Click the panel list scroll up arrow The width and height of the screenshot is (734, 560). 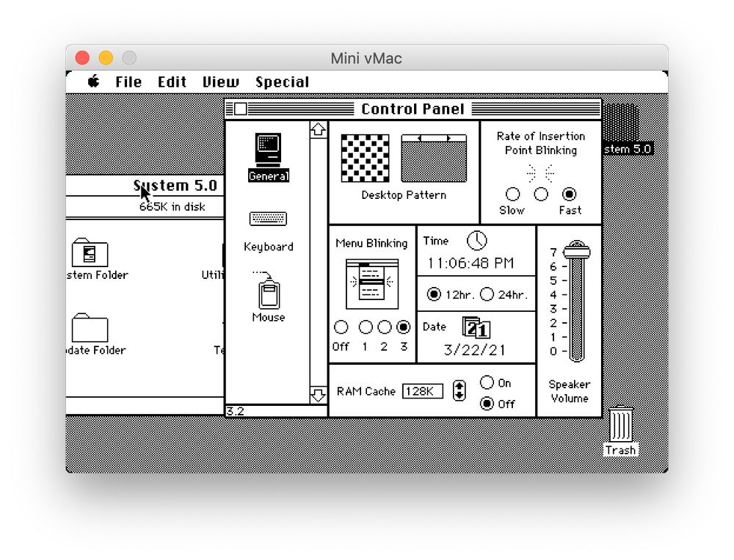319,130
